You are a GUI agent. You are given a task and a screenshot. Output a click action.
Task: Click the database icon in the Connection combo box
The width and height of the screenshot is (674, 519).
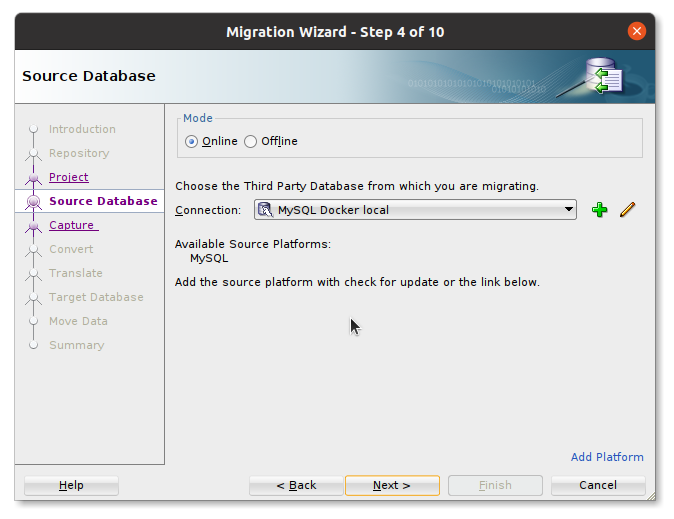(265, 210)
